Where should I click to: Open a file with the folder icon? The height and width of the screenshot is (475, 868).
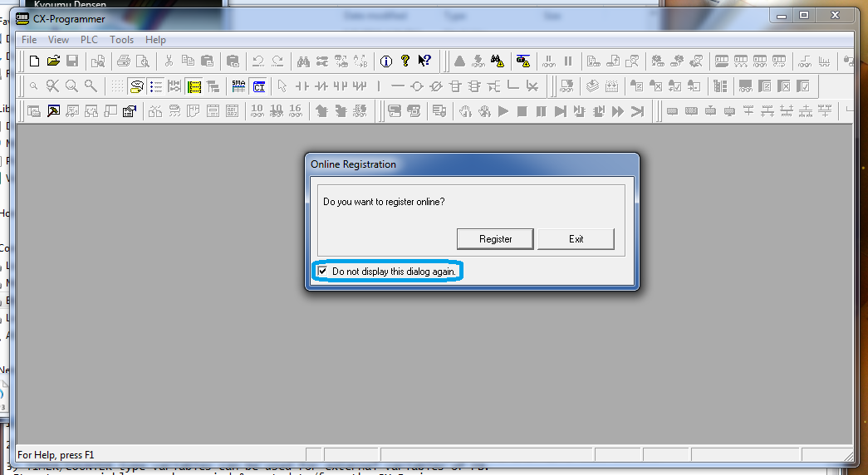click(53, 61)
